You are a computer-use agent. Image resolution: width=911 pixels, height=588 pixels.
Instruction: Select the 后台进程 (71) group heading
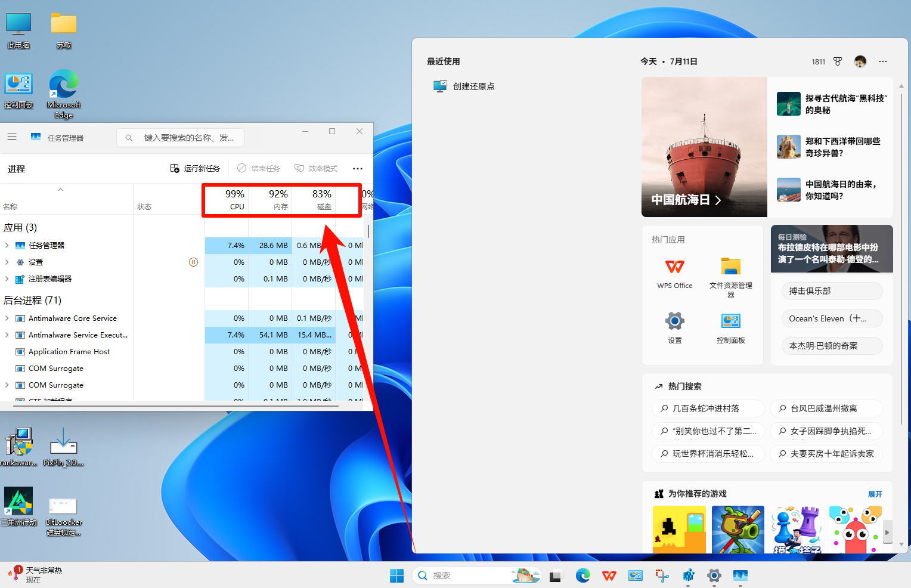33,301
